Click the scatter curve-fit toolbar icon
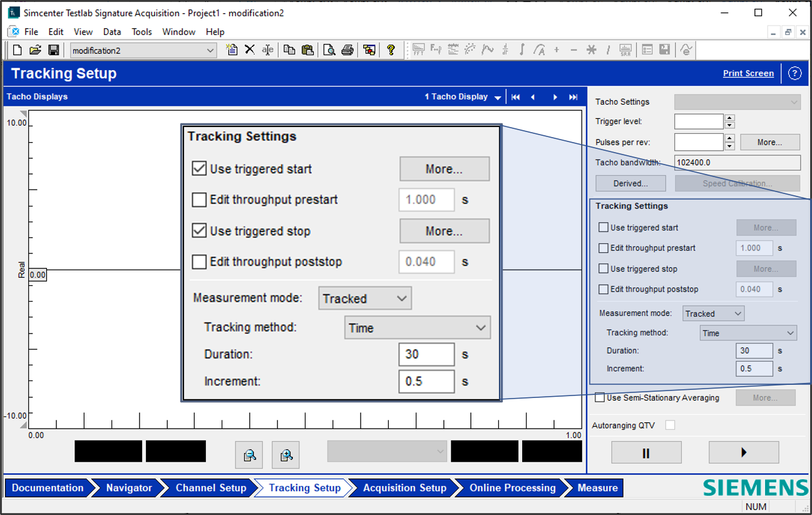The width and height of the screenshot is (812, 515). pos(470,50)
